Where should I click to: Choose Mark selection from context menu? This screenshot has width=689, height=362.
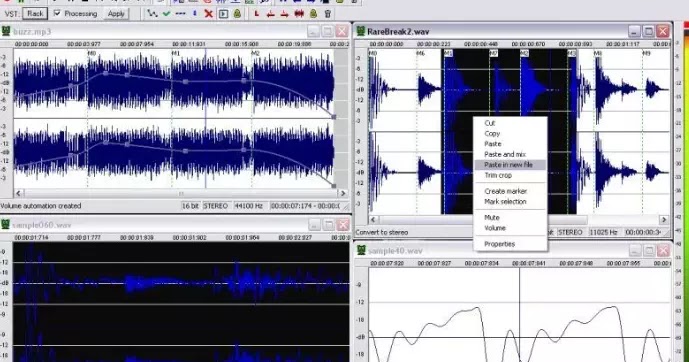510,202
